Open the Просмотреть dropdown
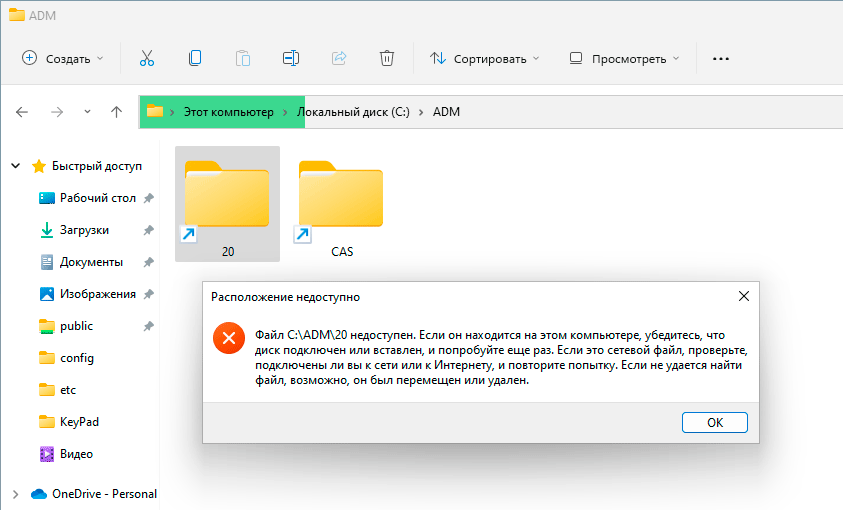Viewport: 843px width, 510px height. tap(625, 59)
